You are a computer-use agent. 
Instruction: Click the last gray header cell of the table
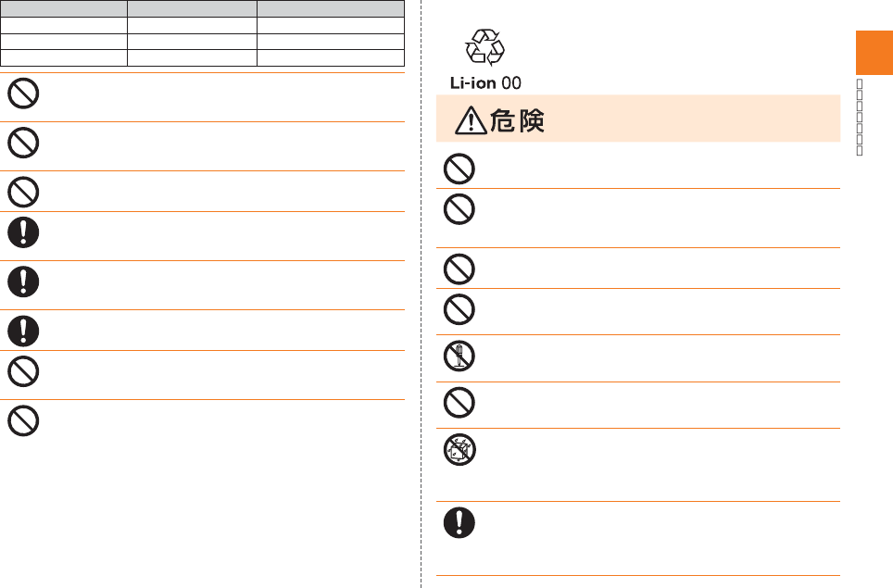[330, 7]
